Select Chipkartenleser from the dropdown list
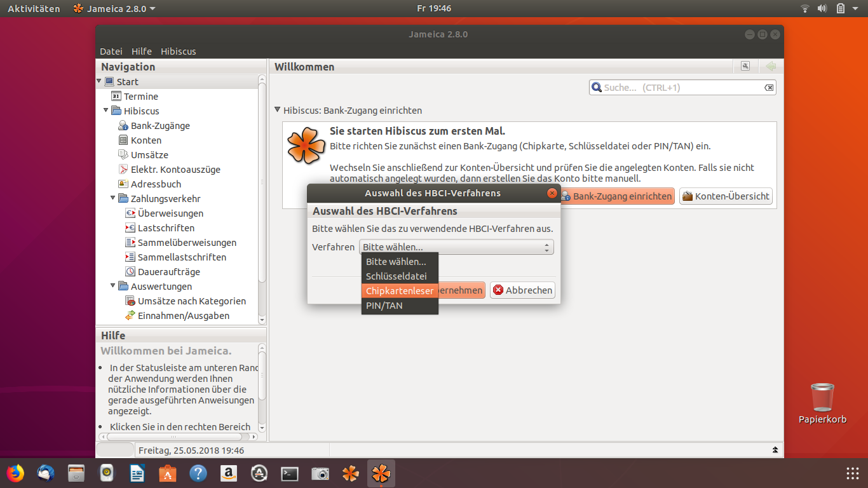This screenshot has height=488, width=868. 400,291
